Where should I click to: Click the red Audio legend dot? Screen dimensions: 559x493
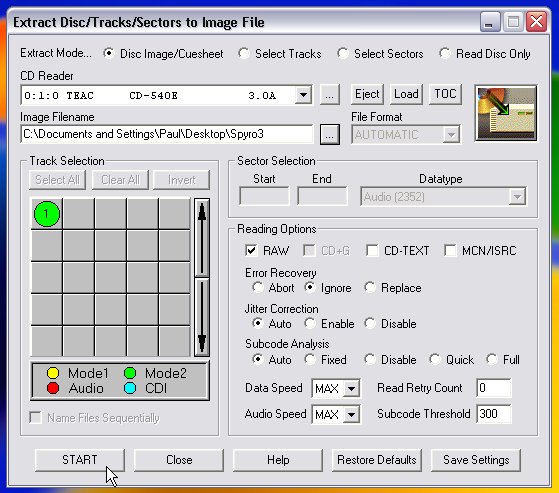[53, 388]
